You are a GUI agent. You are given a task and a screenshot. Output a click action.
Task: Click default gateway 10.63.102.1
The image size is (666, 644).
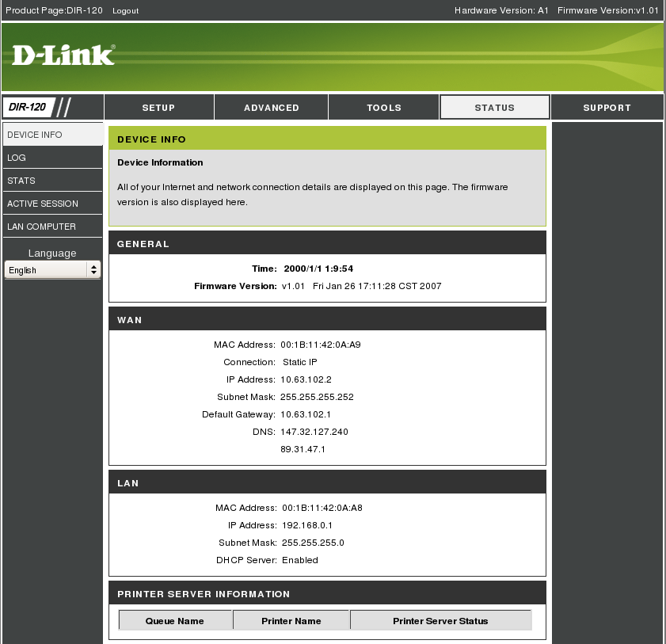pyautogui.click(x=306, y=414)
